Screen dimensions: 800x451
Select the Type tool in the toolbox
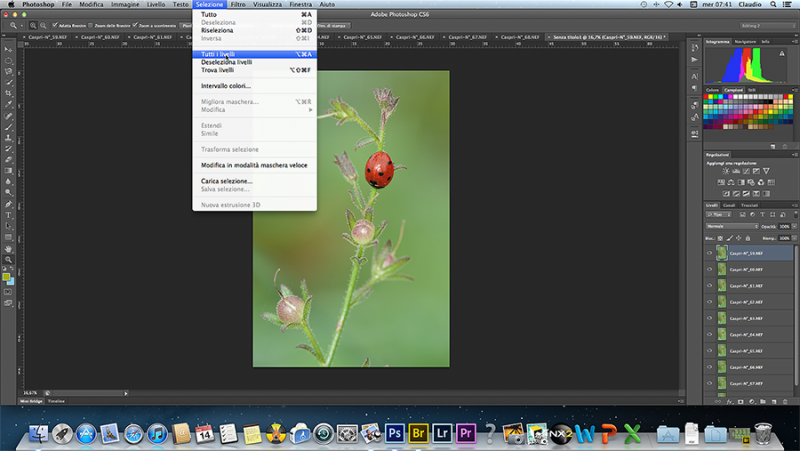tap(8, 215)
